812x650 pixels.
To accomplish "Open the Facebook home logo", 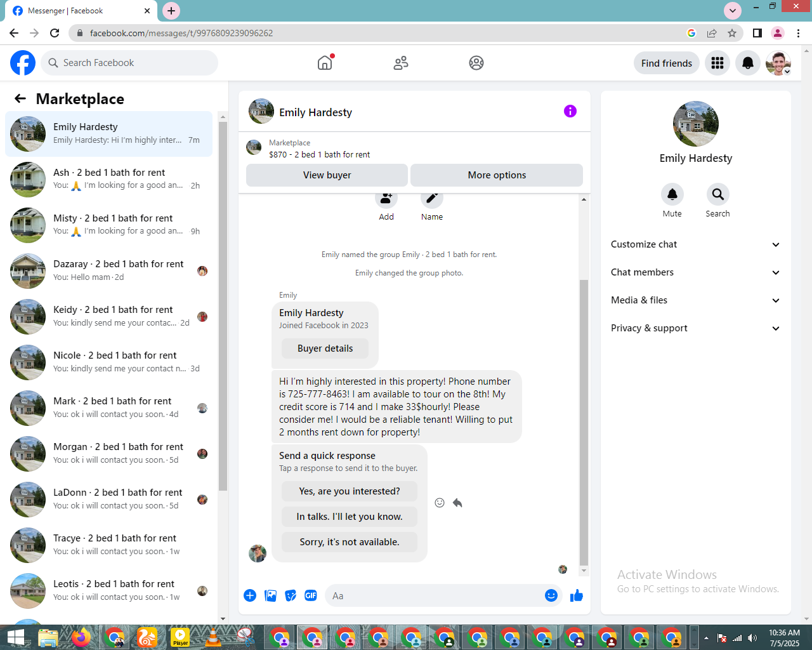I will (23, 63).
